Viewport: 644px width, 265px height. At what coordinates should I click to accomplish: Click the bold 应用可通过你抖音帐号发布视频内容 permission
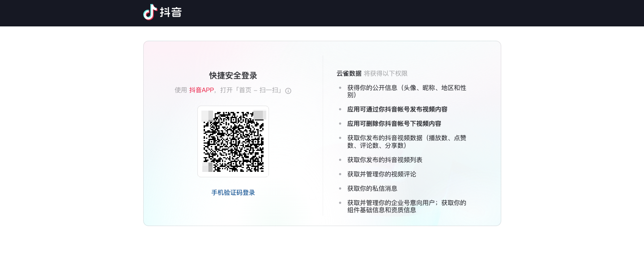tap(397, 109)
